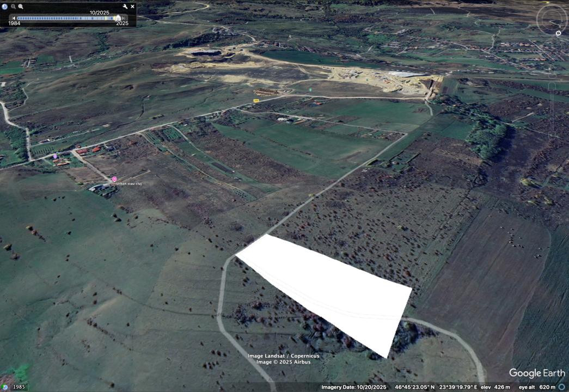Screen dimensions: 569x392
Task: Click the purple placemark near the houses
Action: point(55,156)
